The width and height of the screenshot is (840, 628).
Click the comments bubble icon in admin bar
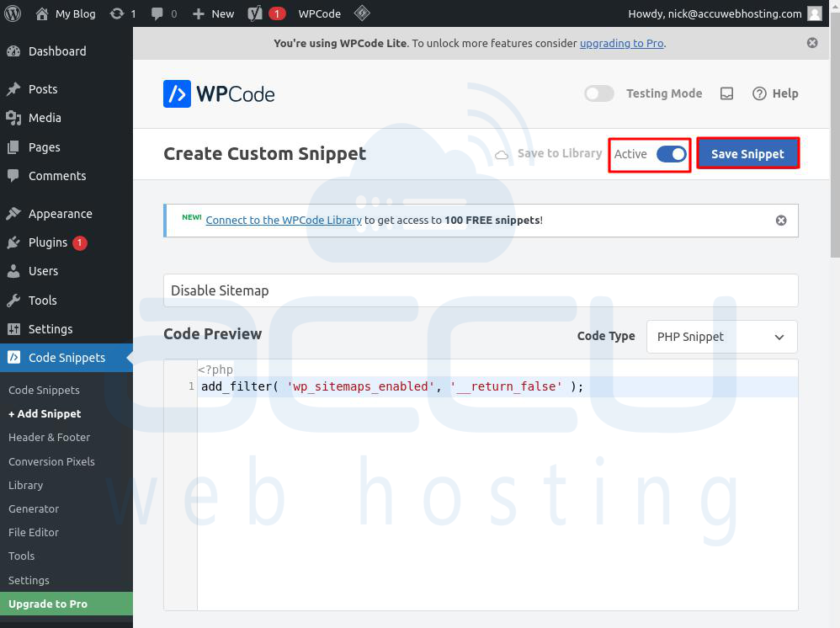[x=160, y=13]
